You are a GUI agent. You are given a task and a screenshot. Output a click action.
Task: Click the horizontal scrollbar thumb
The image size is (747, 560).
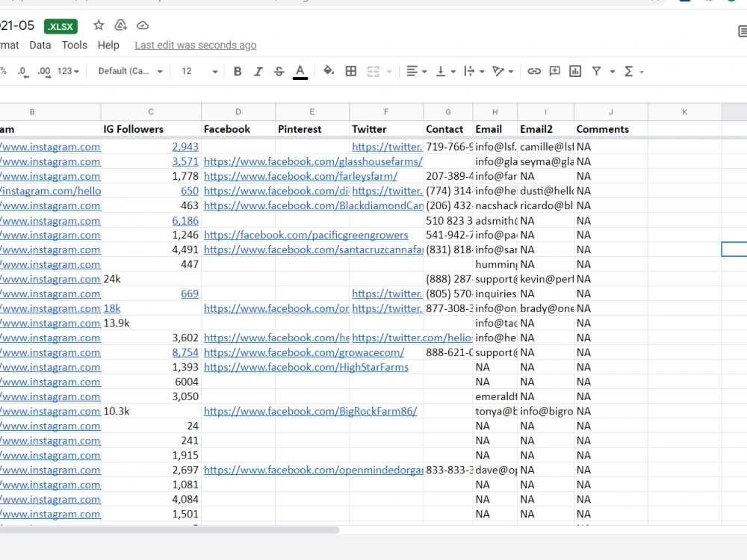pyautogui.click(x=170, y=529)
